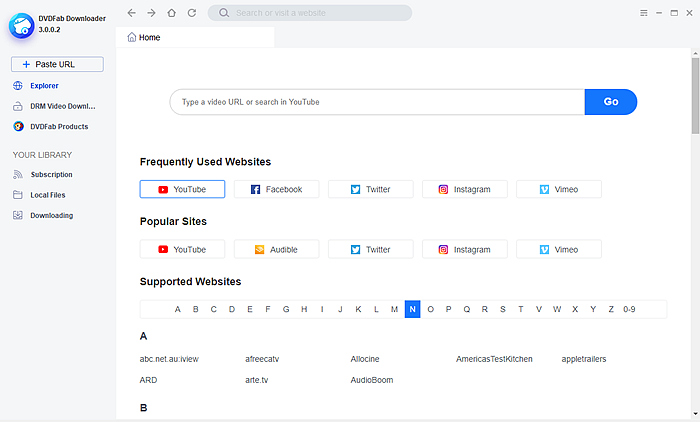Click Twitter icon under Frequently Used Websites

click(x=355, y=189)
